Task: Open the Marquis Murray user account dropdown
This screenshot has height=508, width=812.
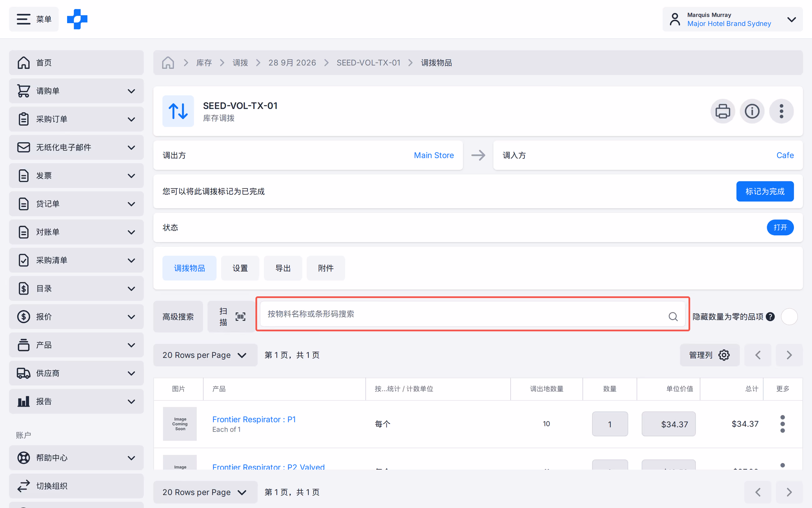Action: tap(732, 19)
